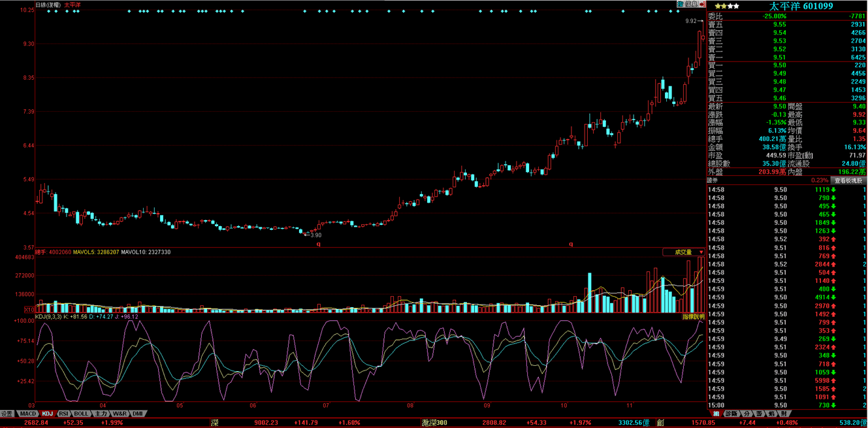Image resolution: width=868 pixels, height=428 pixels.
Task: Click the 日線(復權) period selector label
Action: (x=48, y=5)
